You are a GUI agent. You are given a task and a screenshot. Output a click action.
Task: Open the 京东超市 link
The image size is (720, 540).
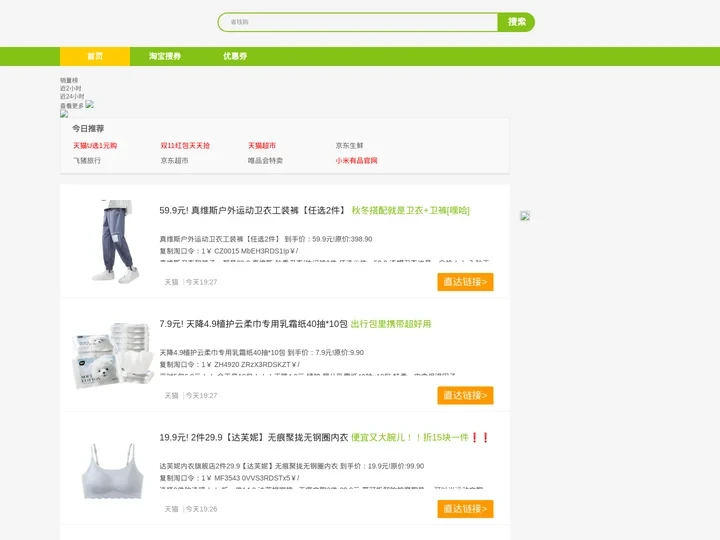174,161
